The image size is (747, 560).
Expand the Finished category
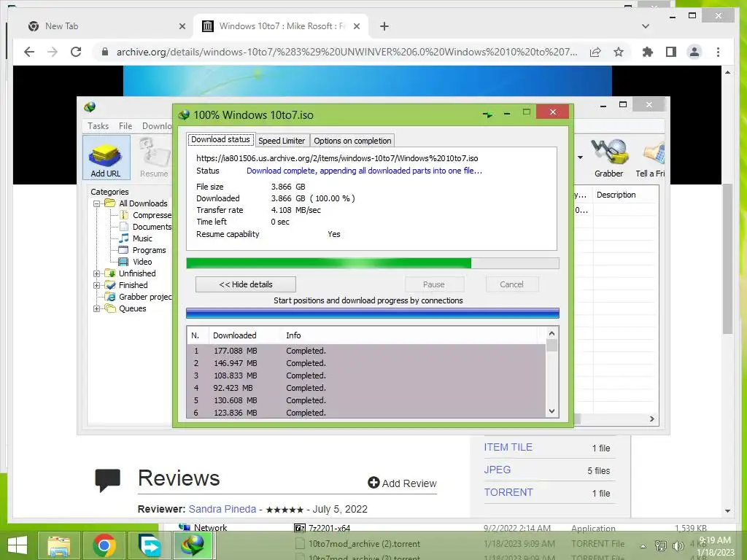pyautogui.click(x=96, y=285)
